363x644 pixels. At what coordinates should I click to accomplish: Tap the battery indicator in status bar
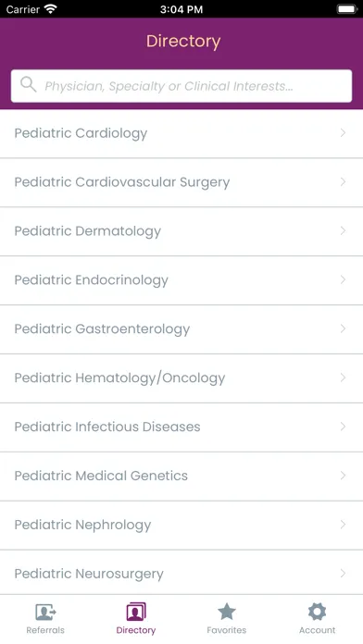pyautogui.click(x=347, y=9)
